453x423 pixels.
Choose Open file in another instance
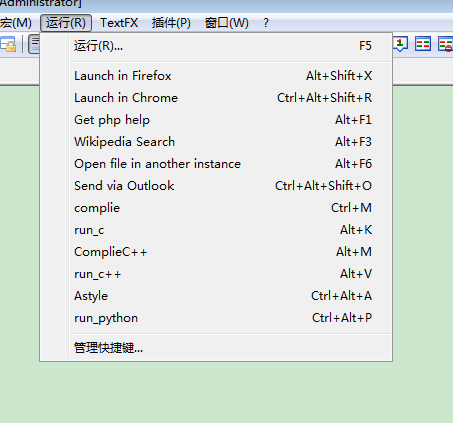pos(216,164)
